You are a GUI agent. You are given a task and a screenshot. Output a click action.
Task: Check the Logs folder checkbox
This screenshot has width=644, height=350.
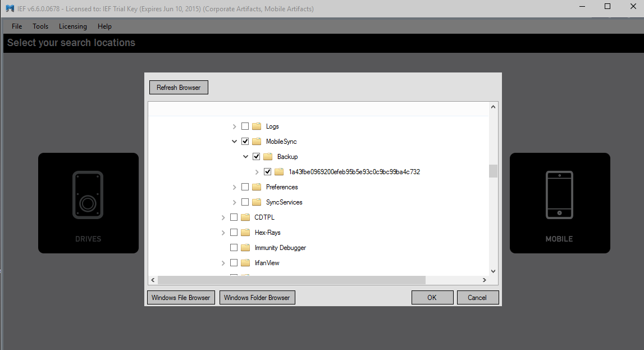point(245,126)
